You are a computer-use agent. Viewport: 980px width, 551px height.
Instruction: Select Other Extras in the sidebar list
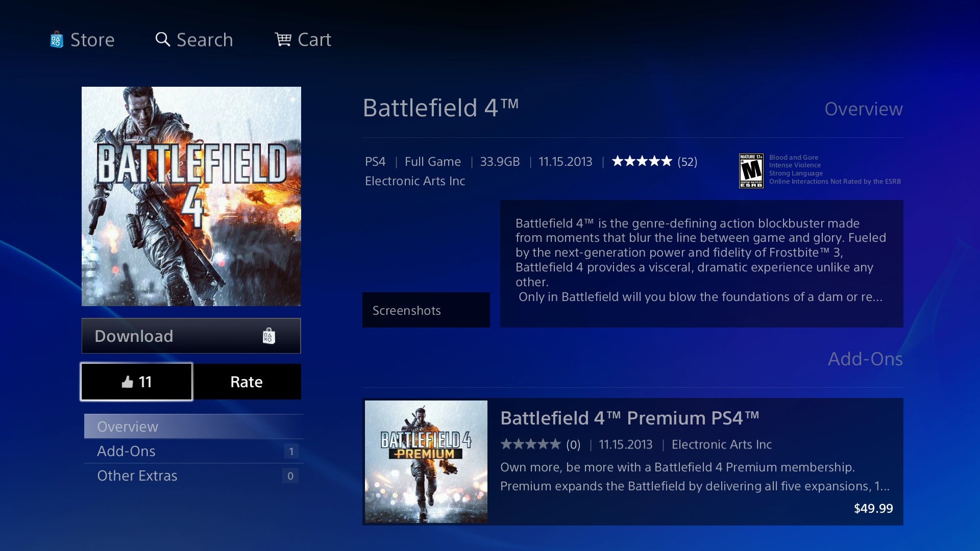point(137,475)
